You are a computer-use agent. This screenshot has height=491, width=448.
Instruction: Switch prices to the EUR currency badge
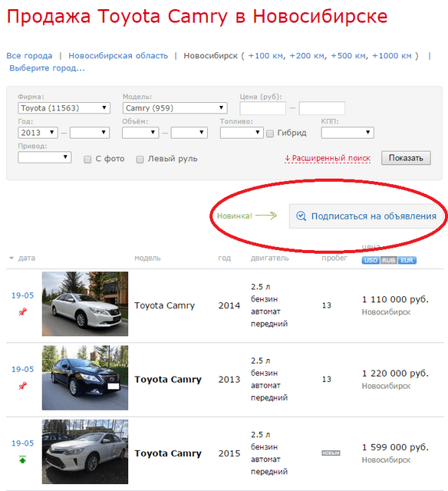click(x=407, y=260)
